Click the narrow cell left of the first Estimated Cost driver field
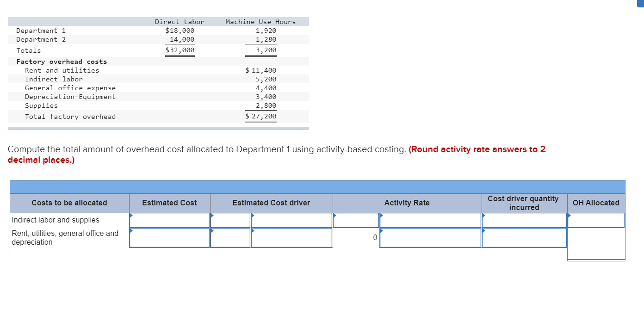The width and height of the screenshot is (644, 315). [230, 220]
